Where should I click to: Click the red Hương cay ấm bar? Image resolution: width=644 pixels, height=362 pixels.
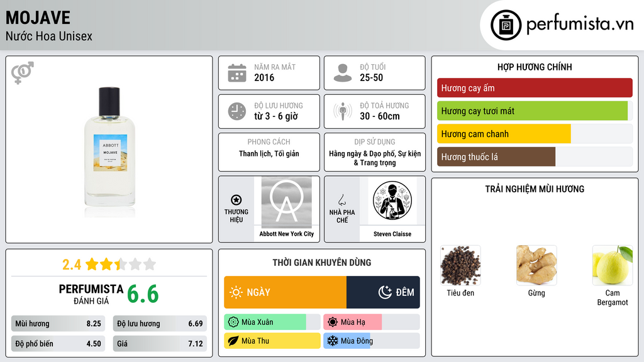click(x=535, y=88)
